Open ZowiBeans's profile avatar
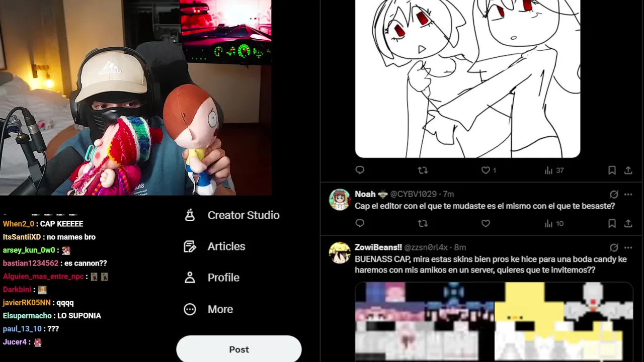The image size is (644, 362). pyautogui.click(x=340, y=253)
